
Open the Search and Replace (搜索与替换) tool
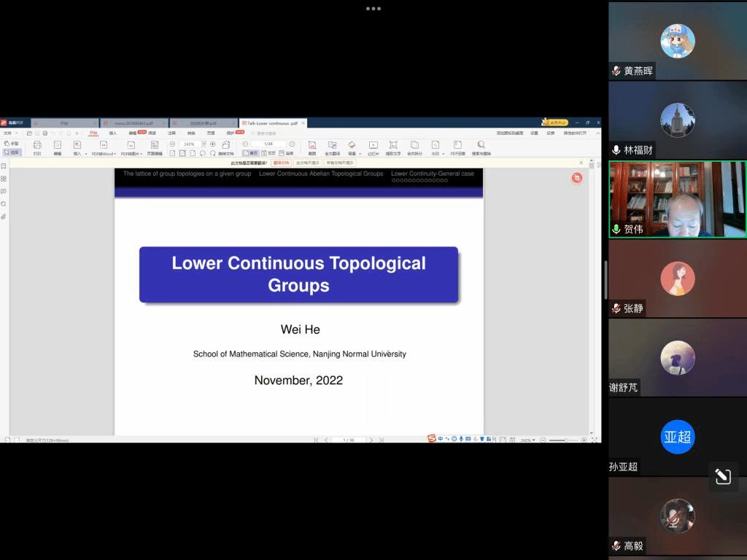click(x=481, y=147)
